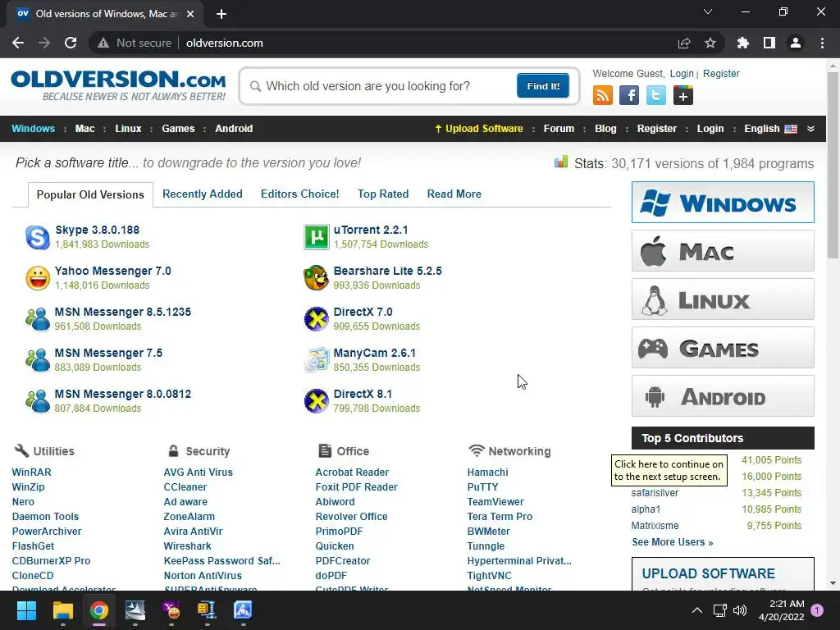Switch to Read More tab
The image size is (840, 630).
click(x=454, y=194)
